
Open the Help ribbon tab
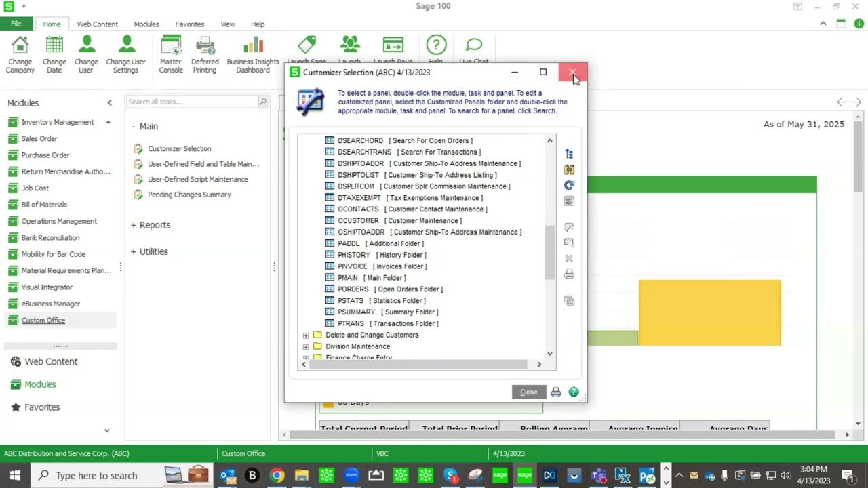[x=258, y=24]
